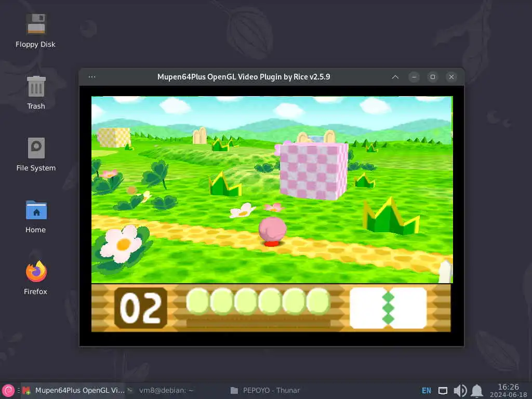Click the Mupen64Plus title bar text

(244, 77)
